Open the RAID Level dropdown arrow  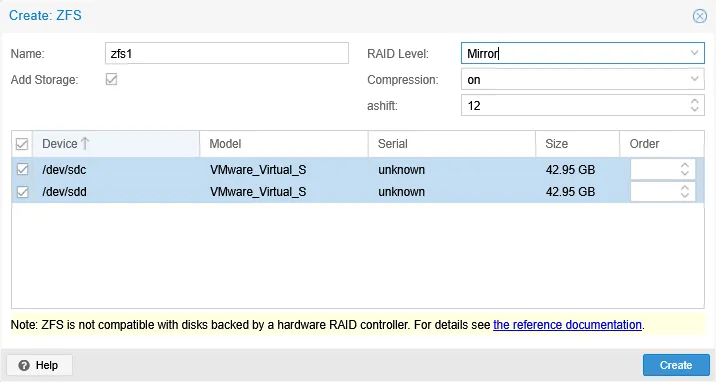click(x=695, y=53)
